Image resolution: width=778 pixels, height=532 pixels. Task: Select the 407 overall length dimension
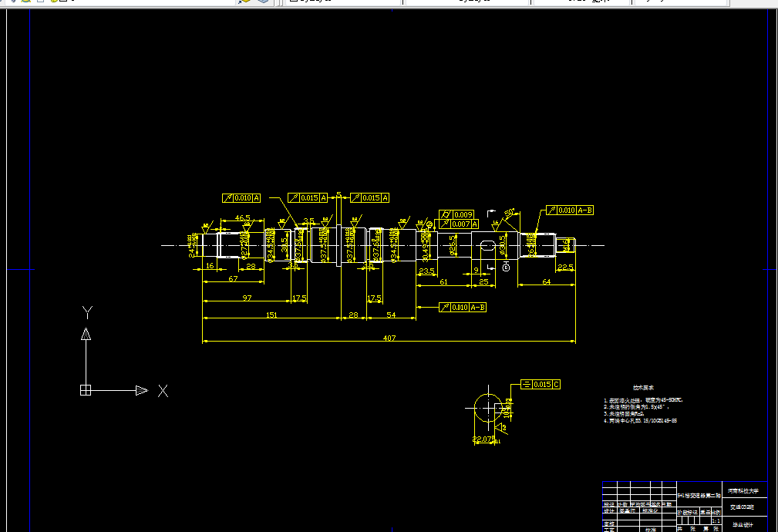pos(389,338)
